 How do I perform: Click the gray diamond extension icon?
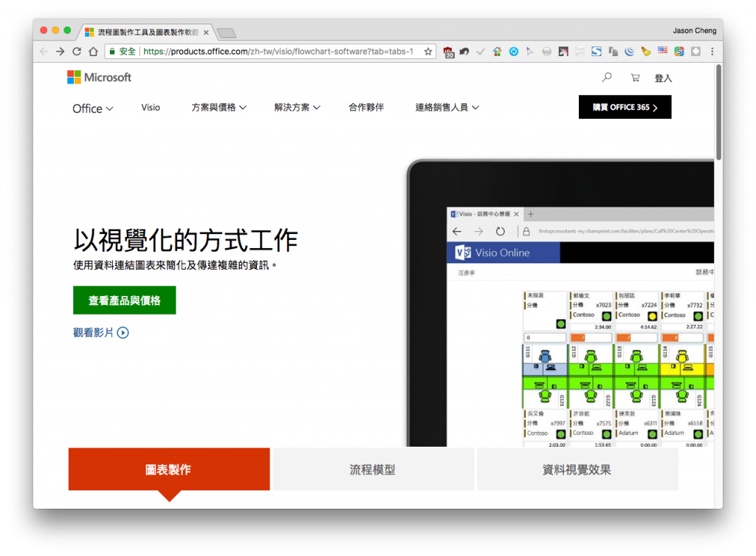(x=695, y=52)
